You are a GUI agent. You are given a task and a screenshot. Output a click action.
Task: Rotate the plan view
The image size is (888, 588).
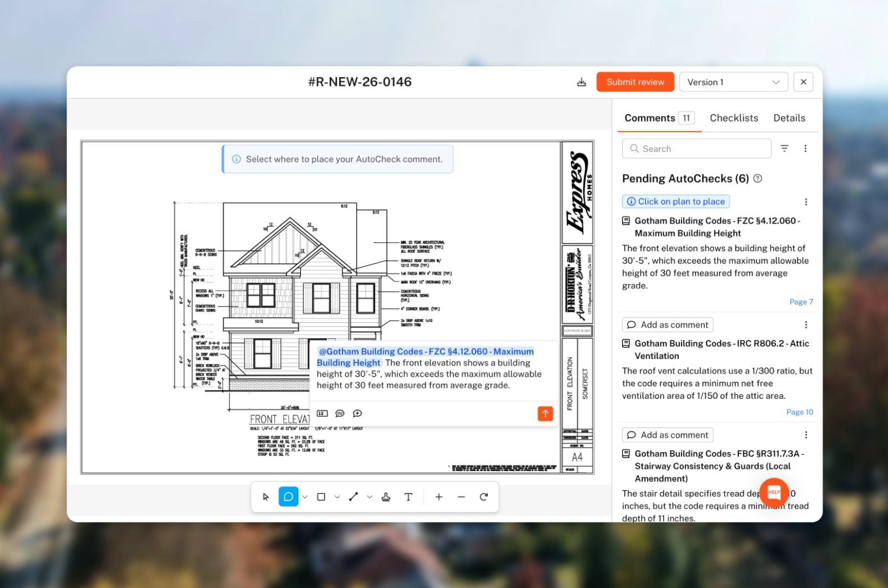[483, 496]
